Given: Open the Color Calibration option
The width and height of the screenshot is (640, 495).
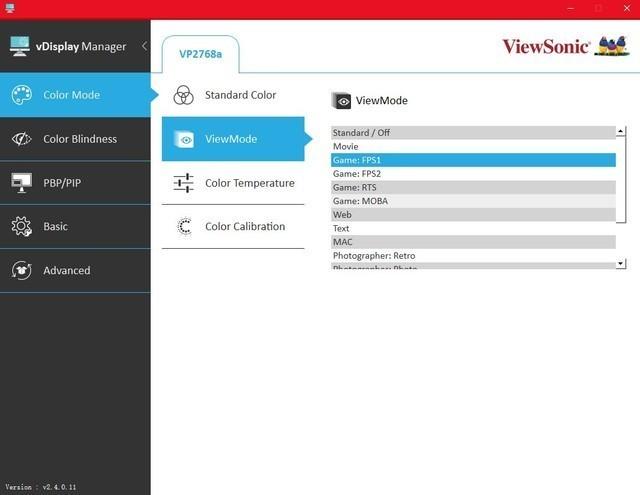Looking at the screenshot, I should tap(233, 226).
